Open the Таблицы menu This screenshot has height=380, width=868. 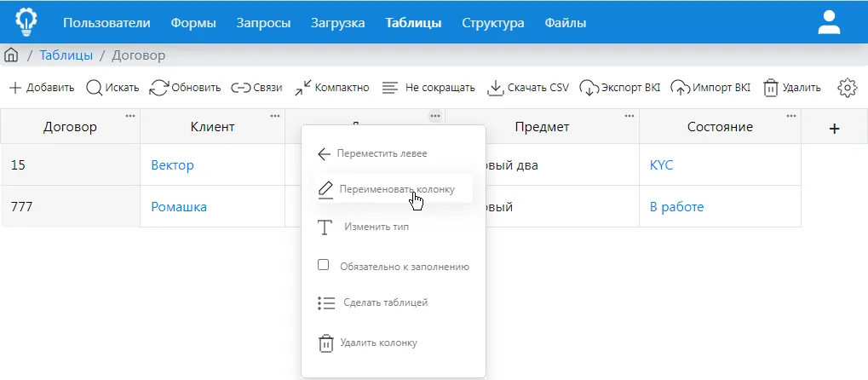tap(413, 23)
